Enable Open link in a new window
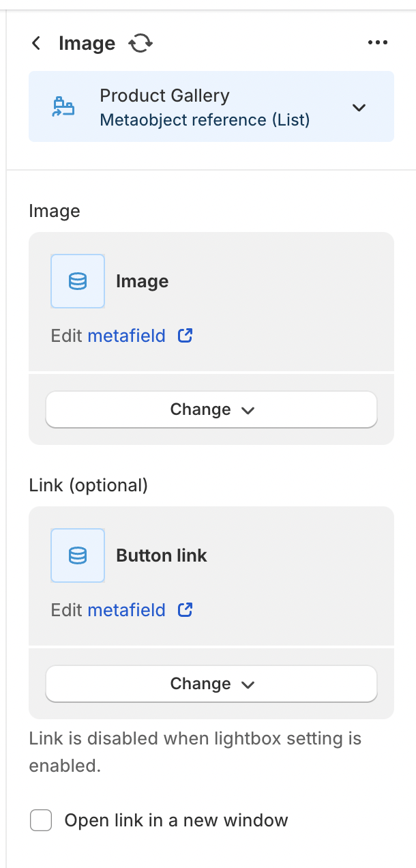416x868 pixels. [41, 820]
